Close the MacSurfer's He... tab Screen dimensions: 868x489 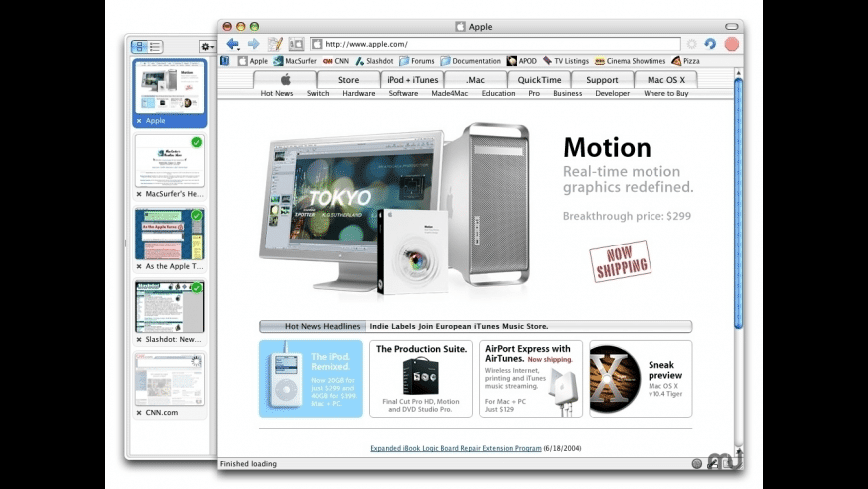coord(139,194)
